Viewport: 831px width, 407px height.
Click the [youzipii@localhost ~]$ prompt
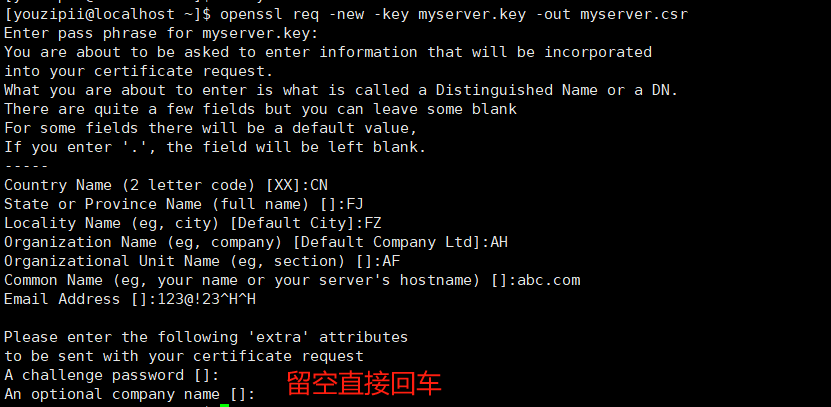[x=108, y=14]
